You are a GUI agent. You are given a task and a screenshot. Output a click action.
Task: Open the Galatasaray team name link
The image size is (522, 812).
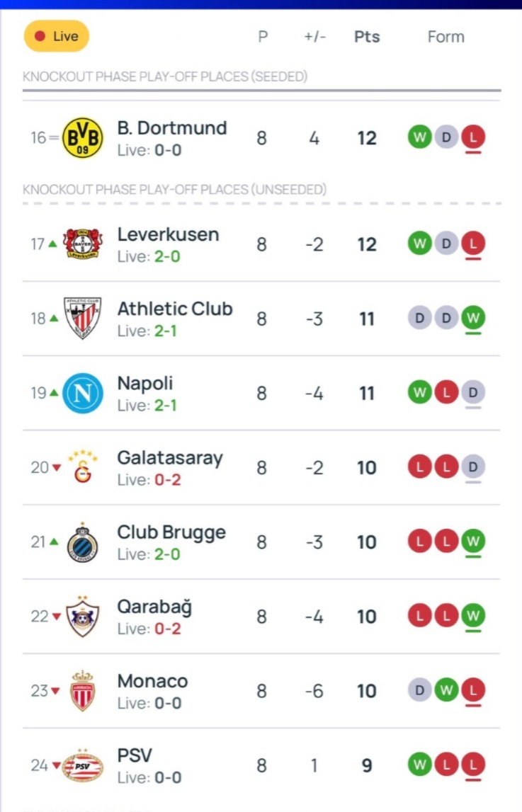tap(170, 457)
